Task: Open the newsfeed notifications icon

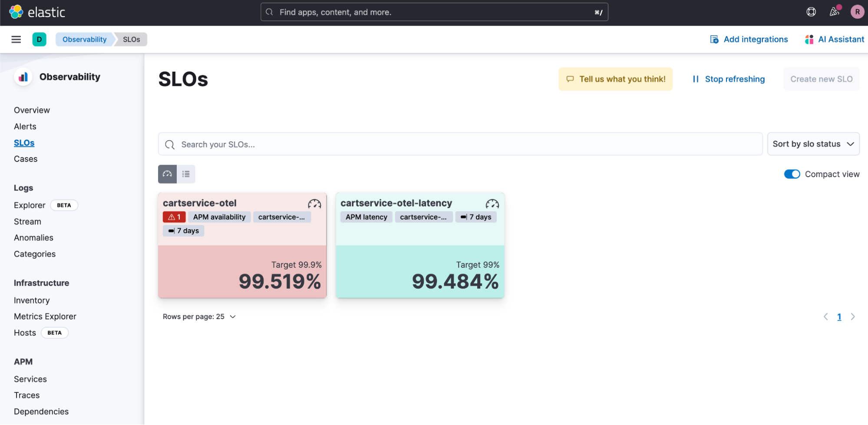Action: (x=834, y=12)
